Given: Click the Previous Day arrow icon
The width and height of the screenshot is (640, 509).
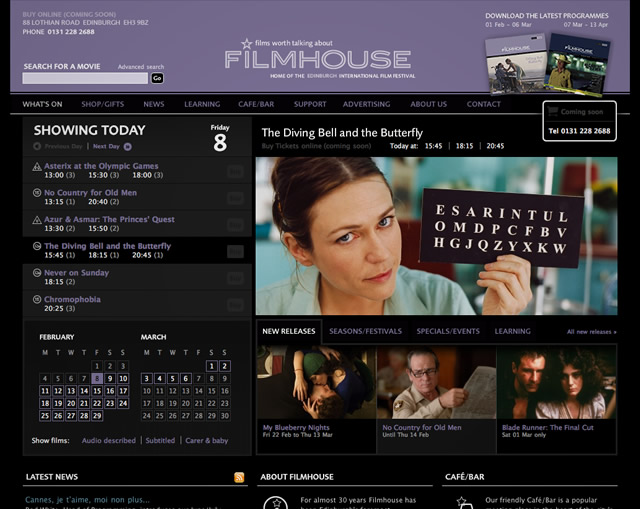Looking at the screenshot, I should click(x=37, y=146).
